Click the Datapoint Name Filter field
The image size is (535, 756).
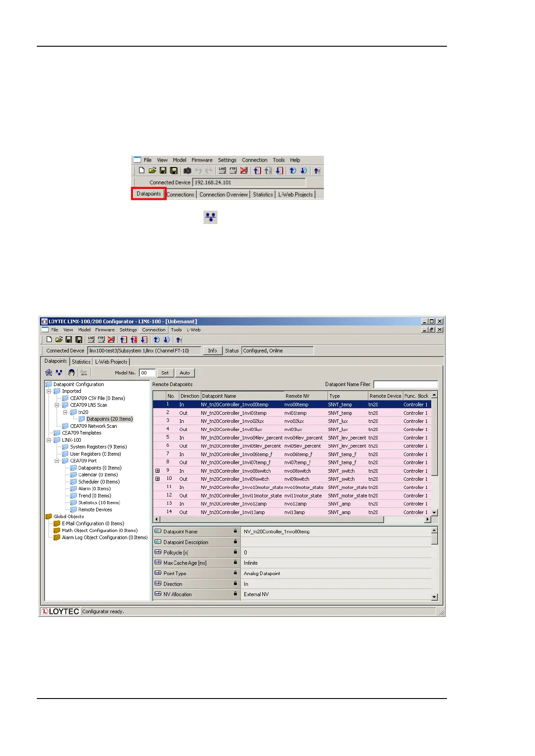coord(406,384)
